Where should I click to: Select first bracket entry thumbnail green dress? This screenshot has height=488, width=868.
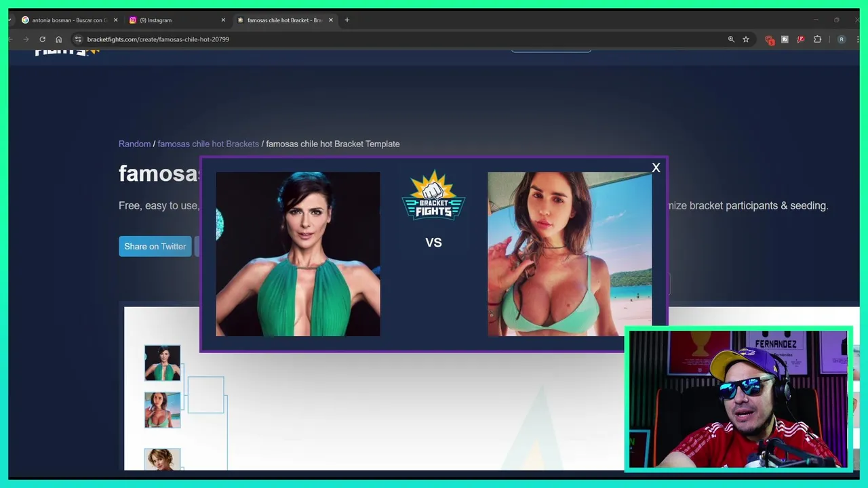[x=162, y=363]
